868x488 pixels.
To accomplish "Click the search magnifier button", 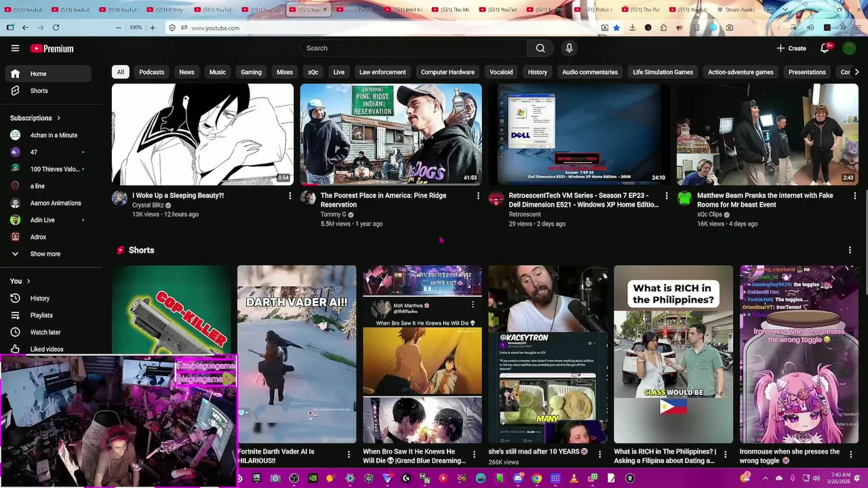I will [x=540, y=48].
